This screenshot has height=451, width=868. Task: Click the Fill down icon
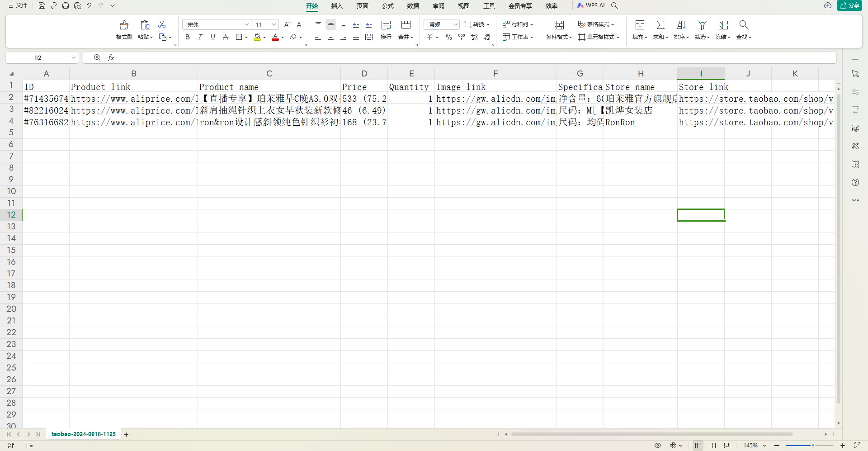(640, 25)
